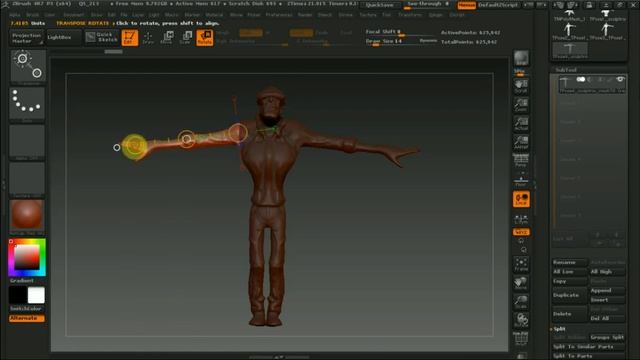The image size is (640, 360).
Task: Open the Render menu
Action: pyautogui.click(x=305, y=15)
